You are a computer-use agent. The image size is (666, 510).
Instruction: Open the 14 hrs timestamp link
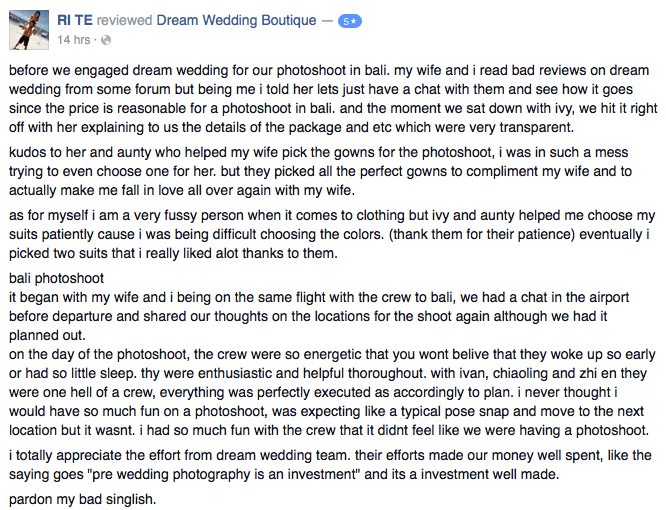tap(74, 40)
